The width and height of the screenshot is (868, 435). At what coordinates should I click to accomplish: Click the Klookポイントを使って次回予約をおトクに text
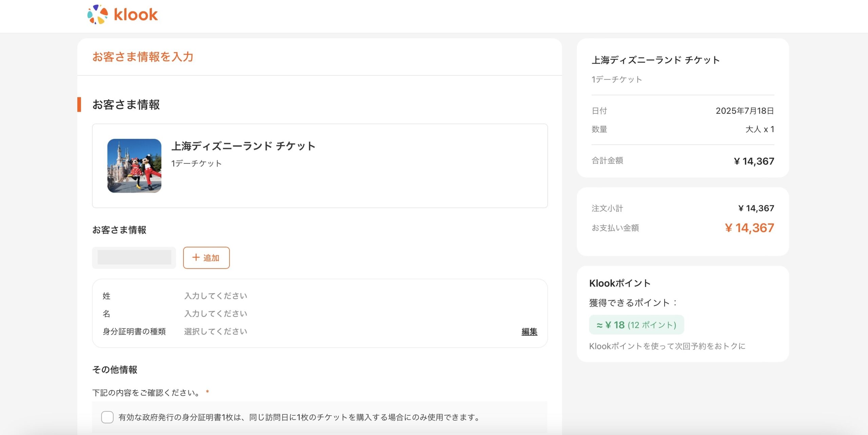point(667,346)
